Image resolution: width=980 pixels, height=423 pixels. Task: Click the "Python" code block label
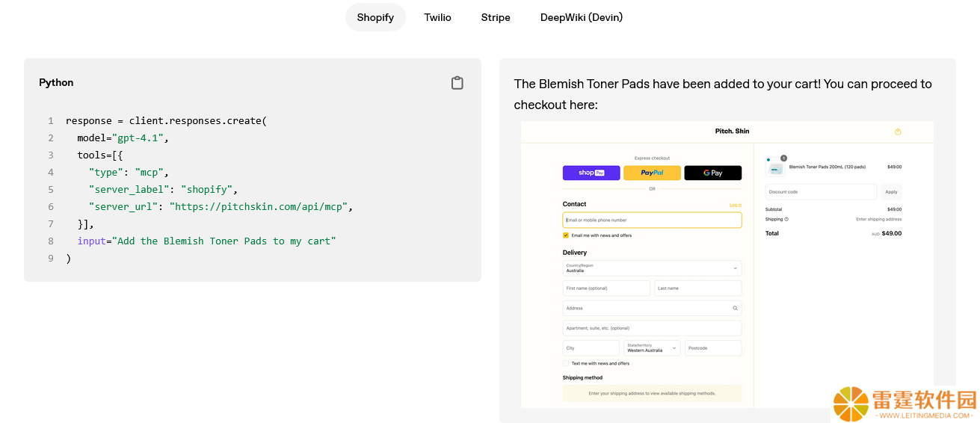pos(56,83)
